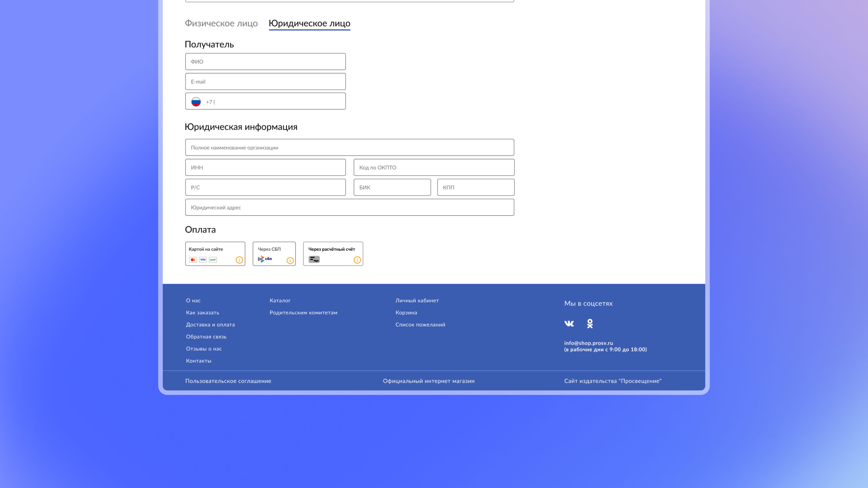Viewport: 868px width, 488px height.
Task: Switch to "Юридическое лицо" tab
Action: (x=309, y=23)
